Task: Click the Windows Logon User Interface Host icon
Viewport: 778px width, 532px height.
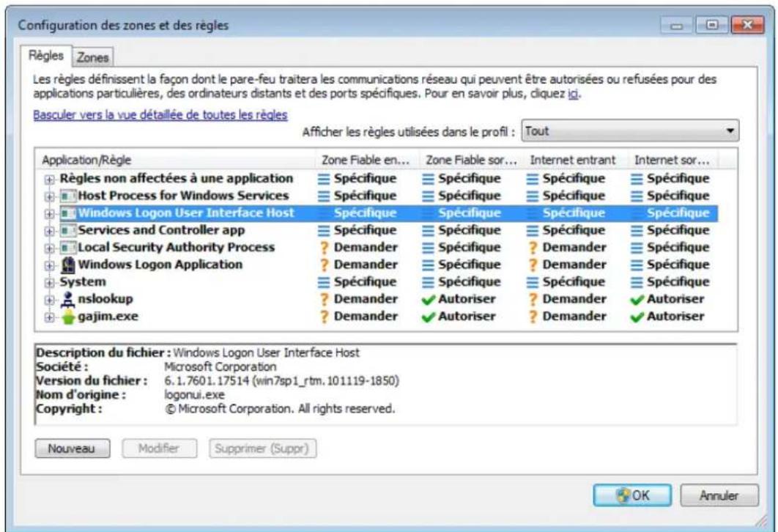Action: [68, 213]
